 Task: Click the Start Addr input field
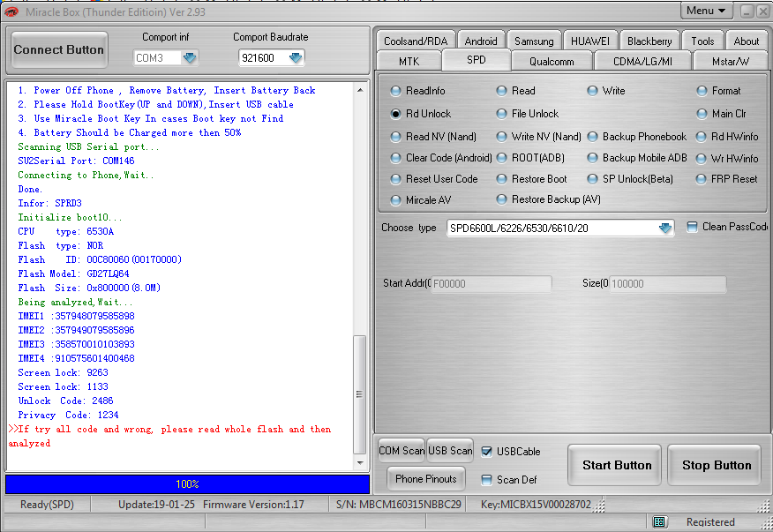click(491, 283)
